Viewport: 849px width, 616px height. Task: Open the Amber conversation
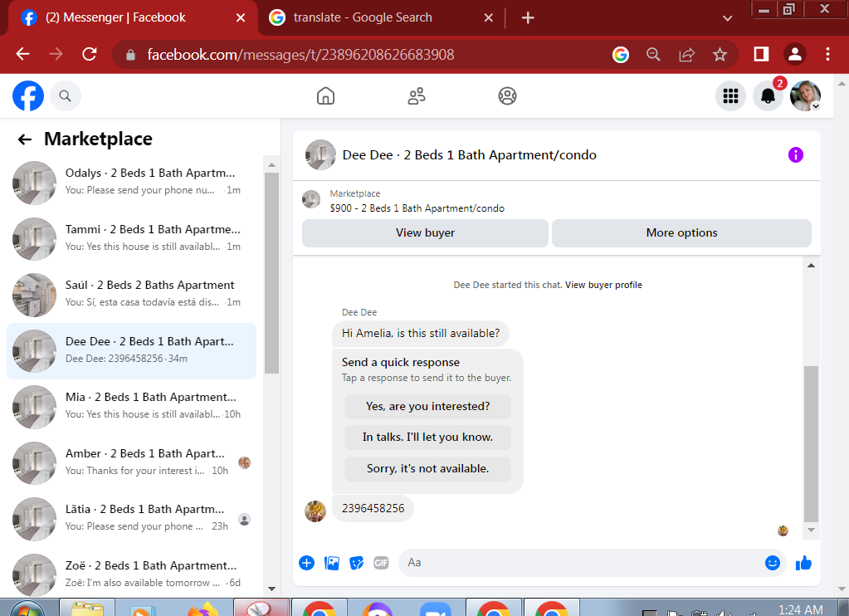tap(132, 463)
